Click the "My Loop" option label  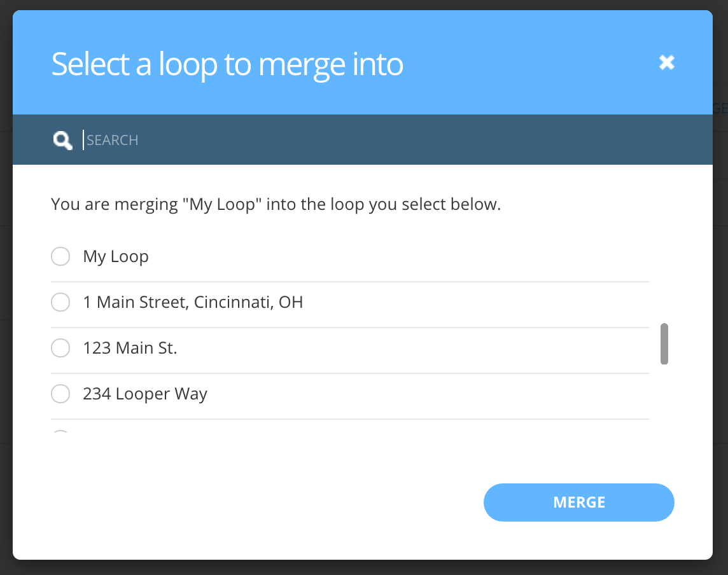[x=116, y=256]
